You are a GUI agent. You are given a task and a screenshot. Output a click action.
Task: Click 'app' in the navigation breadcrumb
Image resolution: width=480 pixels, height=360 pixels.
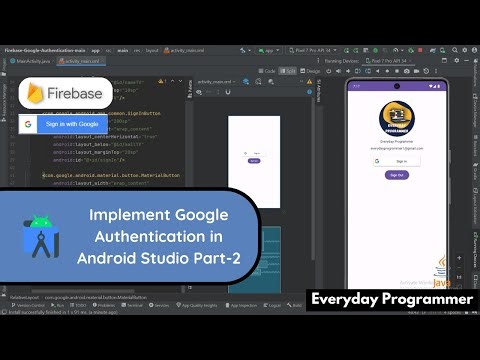point(95,50)
